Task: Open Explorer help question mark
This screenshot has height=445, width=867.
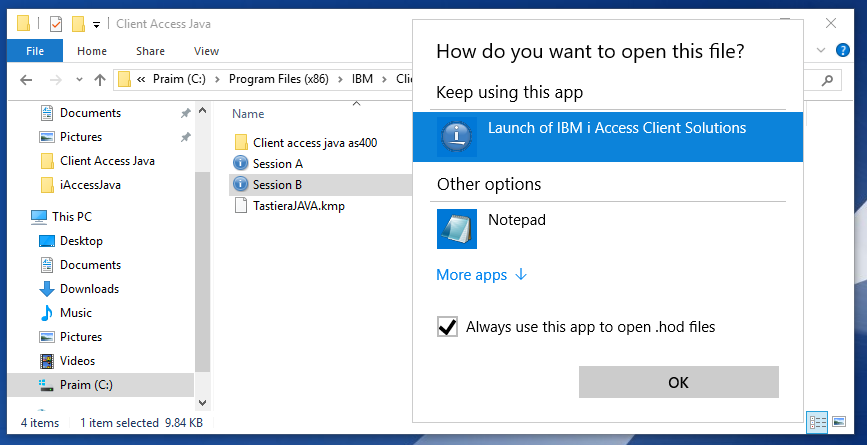Action: tap(843, 50)
